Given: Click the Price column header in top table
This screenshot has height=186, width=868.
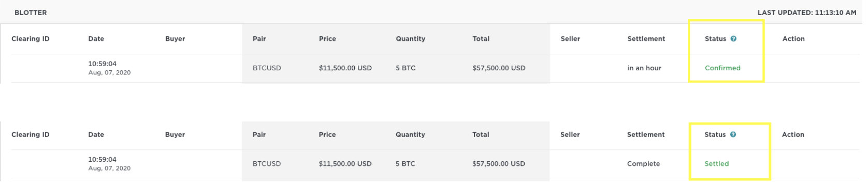Looking at the screenshot, I should tap(327, 39).
